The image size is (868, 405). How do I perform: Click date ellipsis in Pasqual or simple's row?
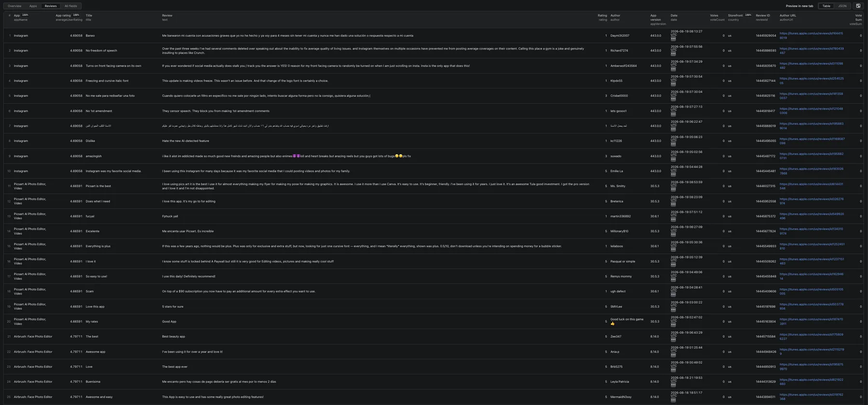coord(673,265)
